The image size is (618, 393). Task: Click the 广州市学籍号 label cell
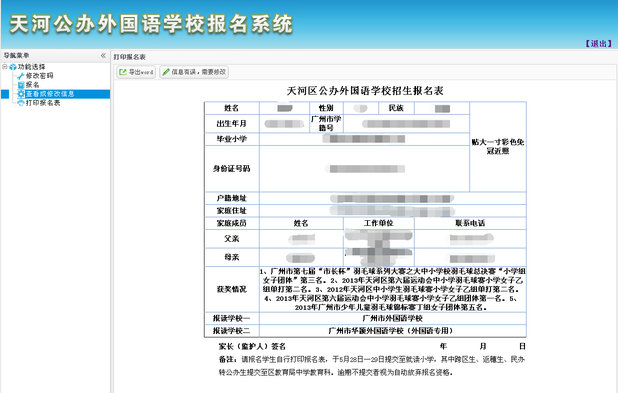326,124
